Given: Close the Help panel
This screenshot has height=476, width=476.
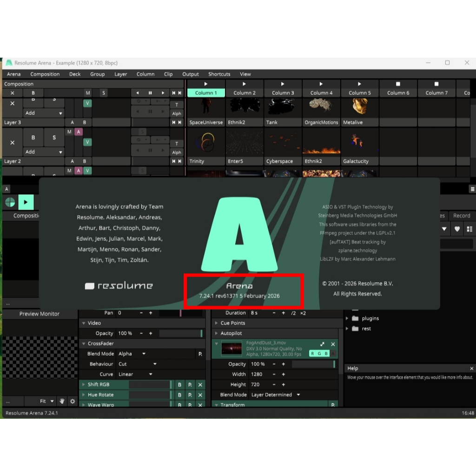Looking at the screenshot, I should tap(471, 368).
